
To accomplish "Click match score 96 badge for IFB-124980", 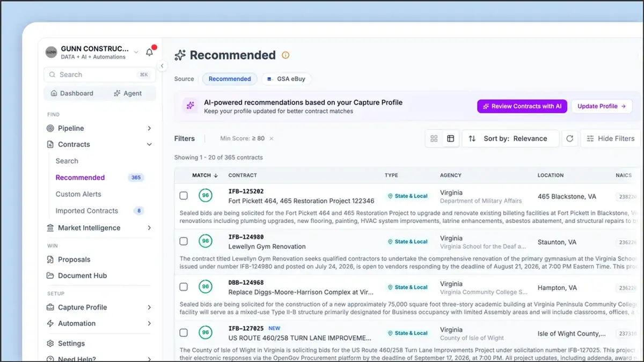I will [205, 241].
